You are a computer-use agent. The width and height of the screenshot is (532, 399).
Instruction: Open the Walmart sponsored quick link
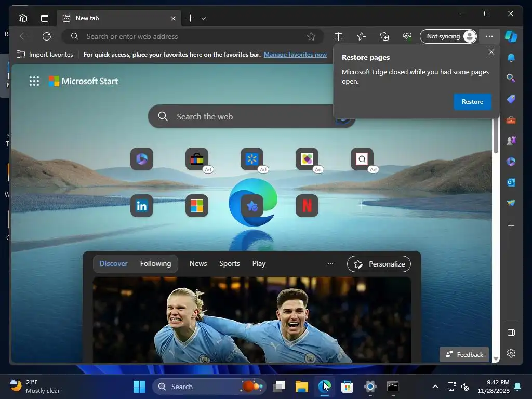252,159
